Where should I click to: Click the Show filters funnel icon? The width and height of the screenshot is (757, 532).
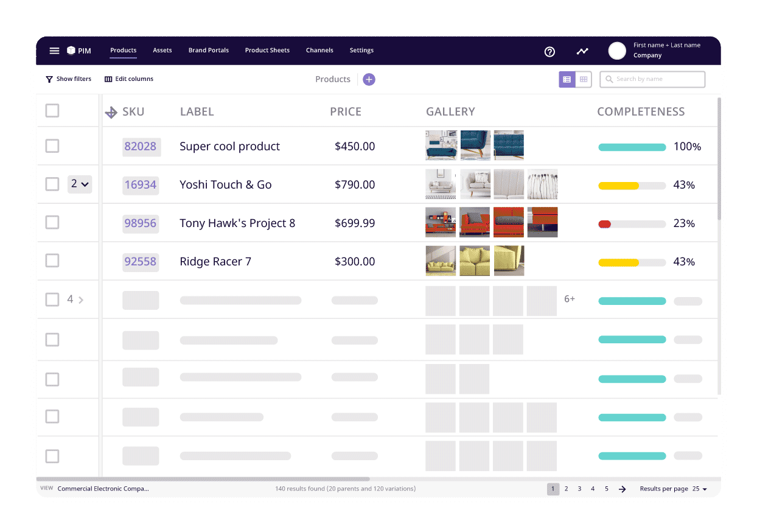(49, 79)
